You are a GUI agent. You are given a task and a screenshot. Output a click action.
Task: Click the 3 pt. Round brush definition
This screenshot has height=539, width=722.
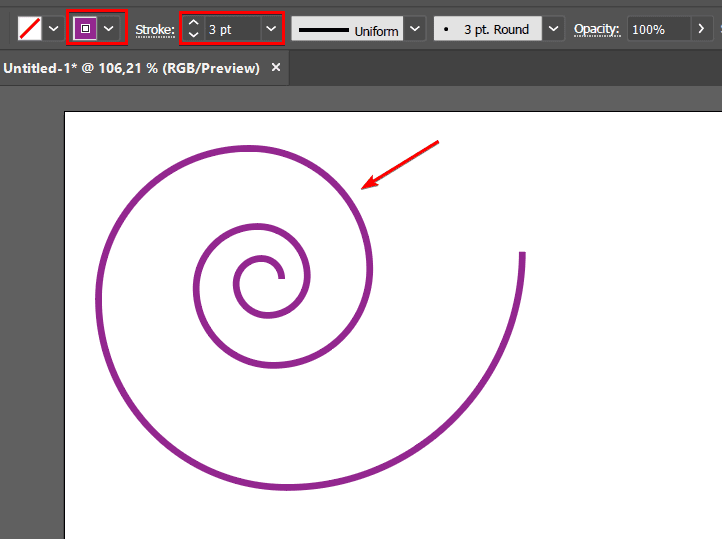click(x=488, y=29)
